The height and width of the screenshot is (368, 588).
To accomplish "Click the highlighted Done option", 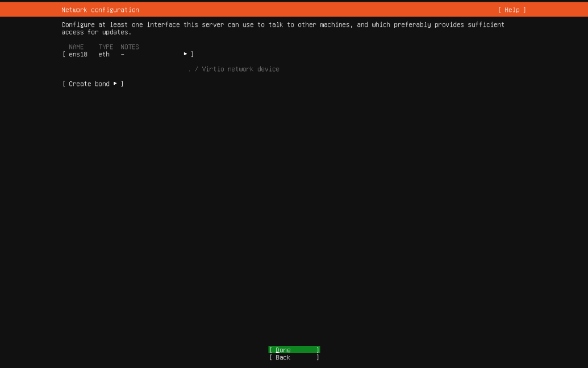I will pyautogui.click(x=293, y=349).
